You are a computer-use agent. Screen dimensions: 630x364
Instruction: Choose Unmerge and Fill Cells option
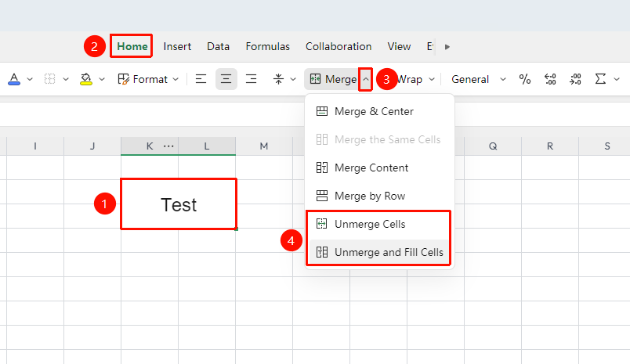[x=380, y=251]
